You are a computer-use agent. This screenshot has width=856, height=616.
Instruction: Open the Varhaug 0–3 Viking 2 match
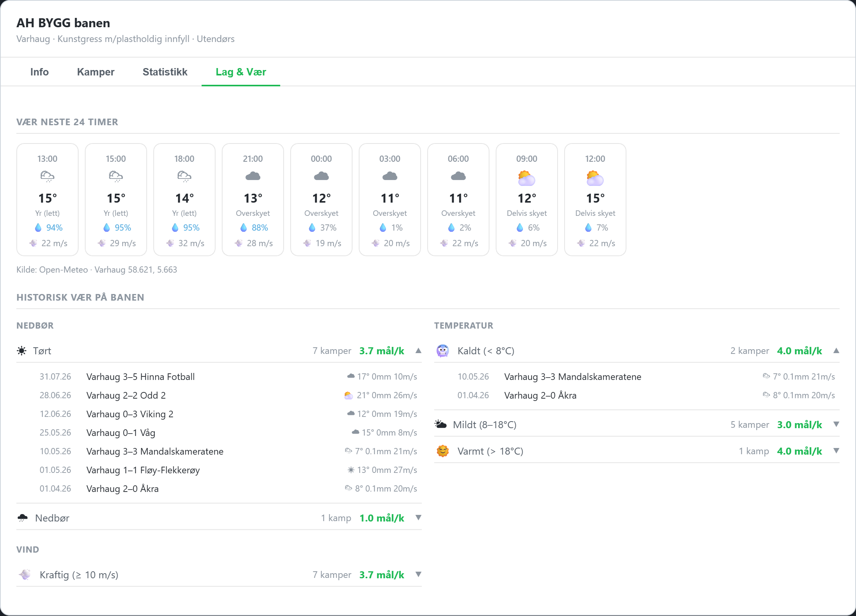tap(130, 414)
